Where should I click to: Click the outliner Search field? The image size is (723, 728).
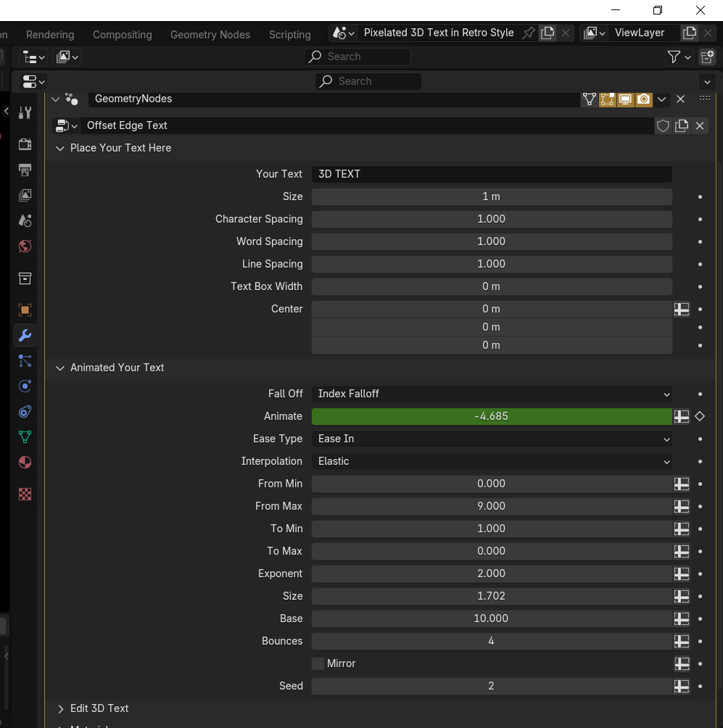tap(357, 57)
